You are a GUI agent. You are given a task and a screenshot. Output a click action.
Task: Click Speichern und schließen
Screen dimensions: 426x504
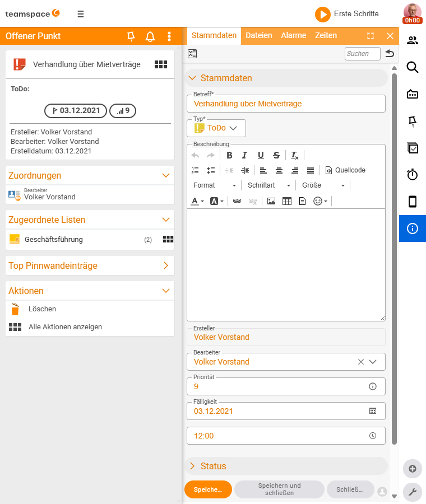tap(279, 489)
